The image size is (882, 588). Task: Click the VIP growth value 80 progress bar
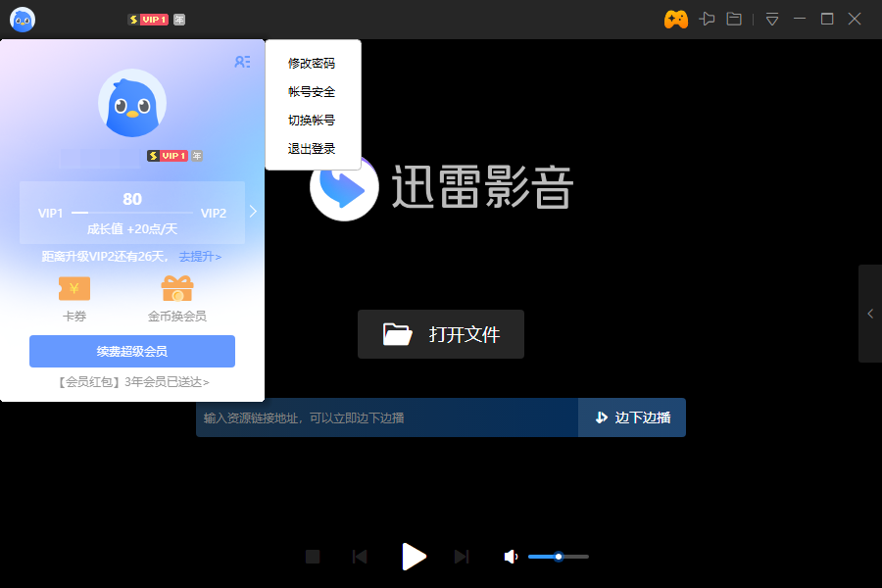pos(132,213)
